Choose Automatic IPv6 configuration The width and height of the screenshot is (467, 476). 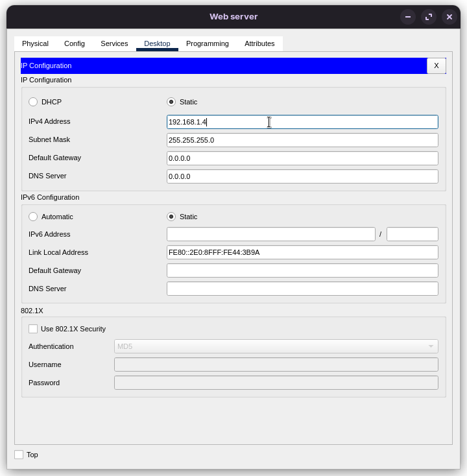pyautogui.click(x=33, y=217)
